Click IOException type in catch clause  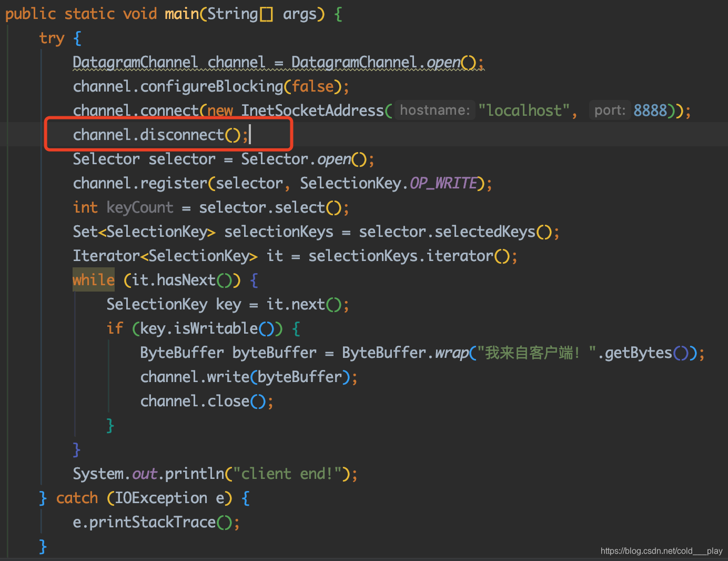[161, 498]
